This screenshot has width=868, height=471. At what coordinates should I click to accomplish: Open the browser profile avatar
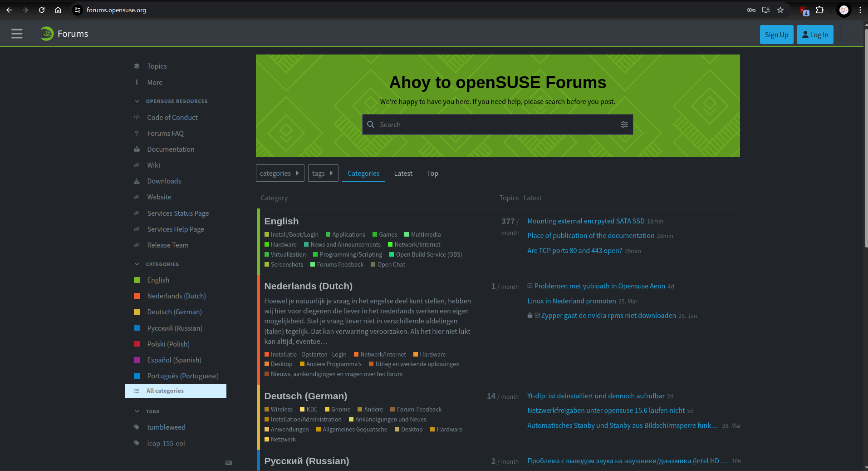[844, 10]
